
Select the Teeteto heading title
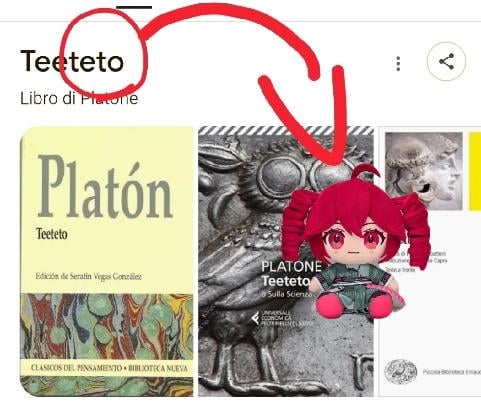[x=72, y=61]
